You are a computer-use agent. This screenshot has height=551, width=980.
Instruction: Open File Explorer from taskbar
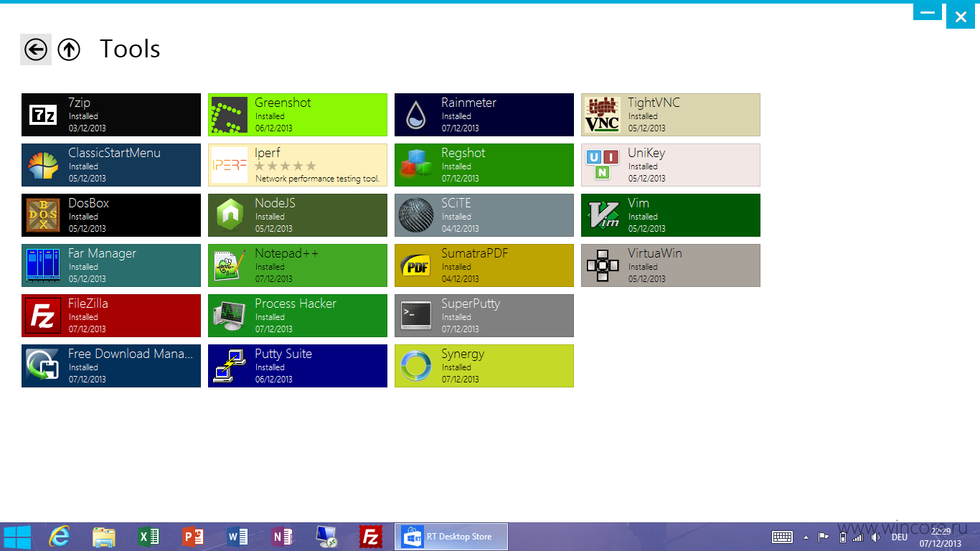(x=104, y=537)
